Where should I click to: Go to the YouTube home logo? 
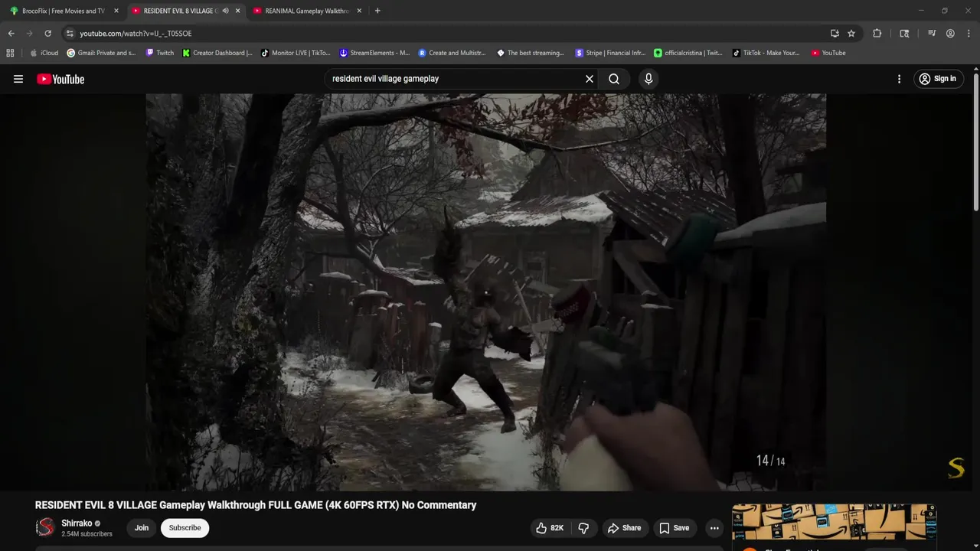(60, 79)
